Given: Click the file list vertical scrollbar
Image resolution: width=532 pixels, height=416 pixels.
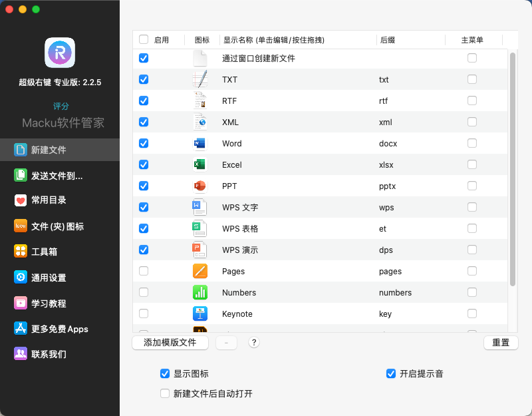Looking at the screenshot, I should [512, 169].
